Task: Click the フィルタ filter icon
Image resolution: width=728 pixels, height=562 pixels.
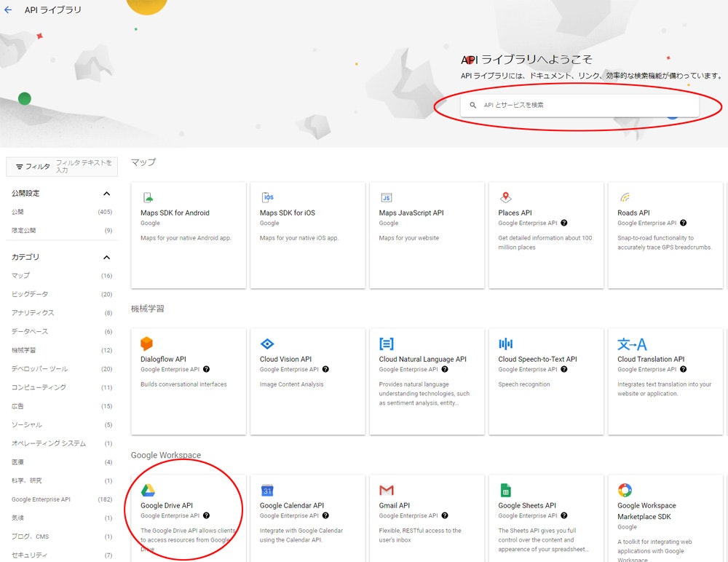Action: pos(20,166)
